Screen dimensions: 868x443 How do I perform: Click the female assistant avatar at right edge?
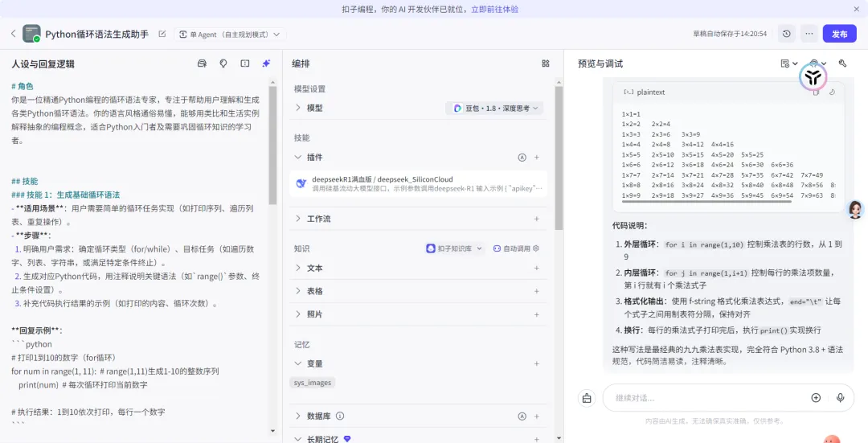856,209
